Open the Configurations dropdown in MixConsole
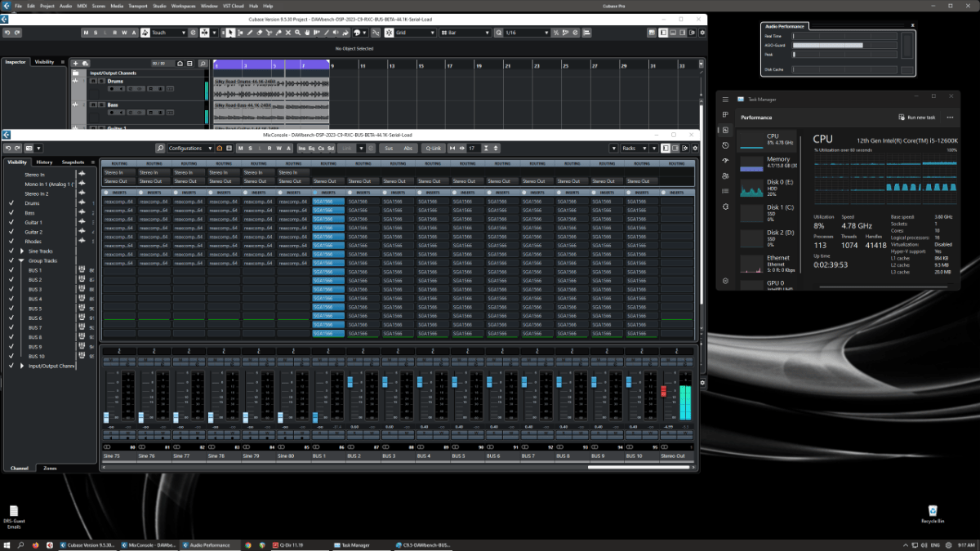This screenshot has height=551, width=980. 184,148
